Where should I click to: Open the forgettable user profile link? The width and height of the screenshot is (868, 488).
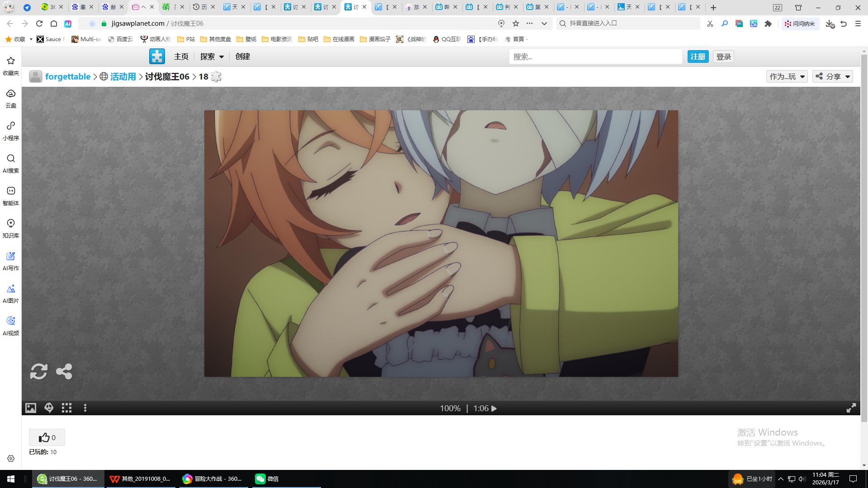tap(68, 76)
